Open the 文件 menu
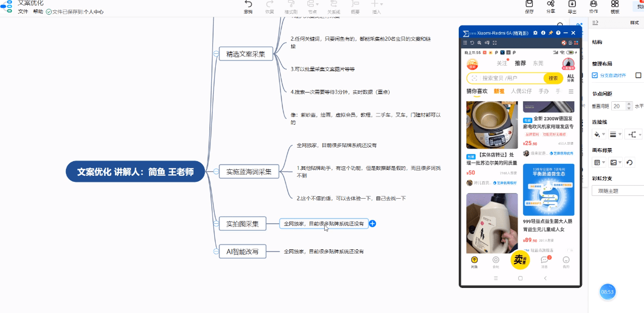The image size is (644, 313). pos(23,11)
